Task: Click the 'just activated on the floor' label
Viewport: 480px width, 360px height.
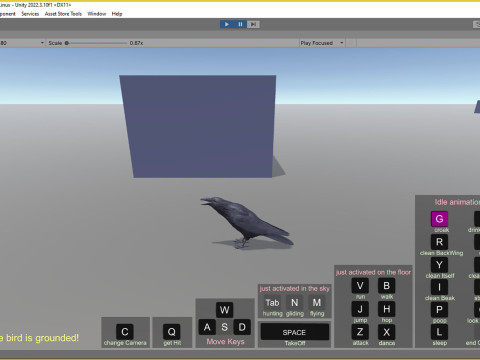Action: click(x=373, y=272)
